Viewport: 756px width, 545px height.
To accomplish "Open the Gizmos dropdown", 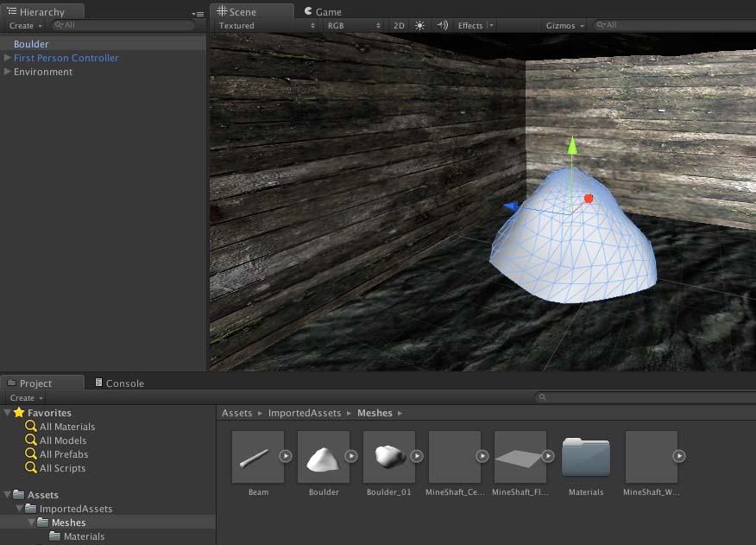I will click(x=564, y=26).
